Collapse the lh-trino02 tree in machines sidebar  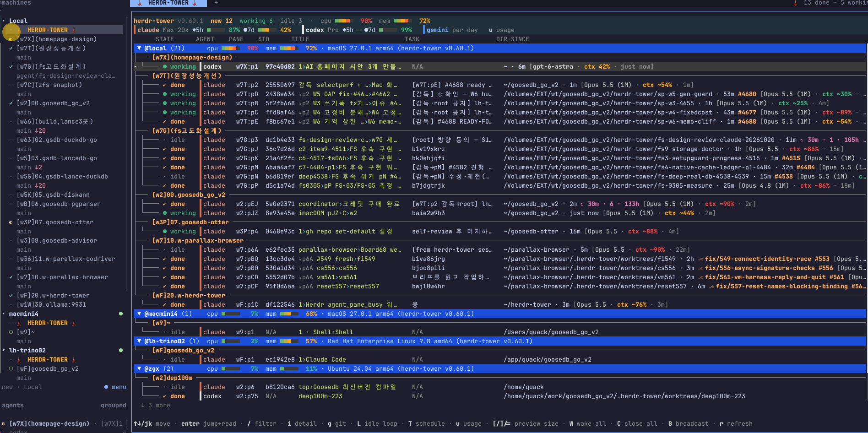(4, 351)
